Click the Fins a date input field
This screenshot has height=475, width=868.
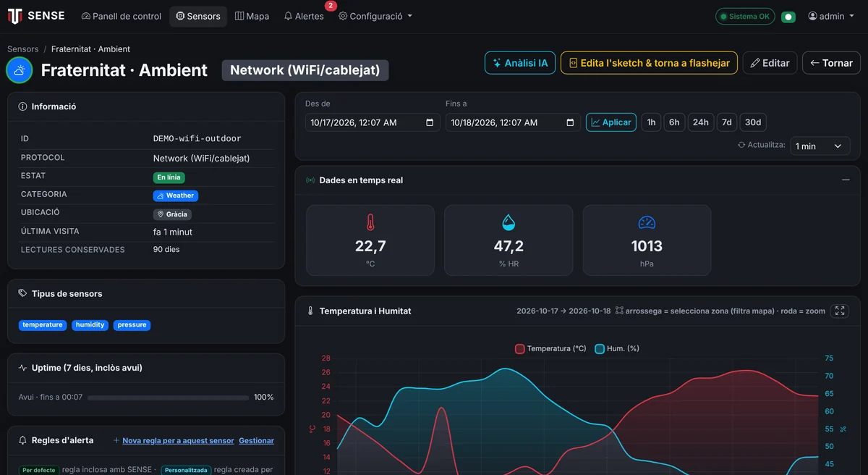pos(513,122)
